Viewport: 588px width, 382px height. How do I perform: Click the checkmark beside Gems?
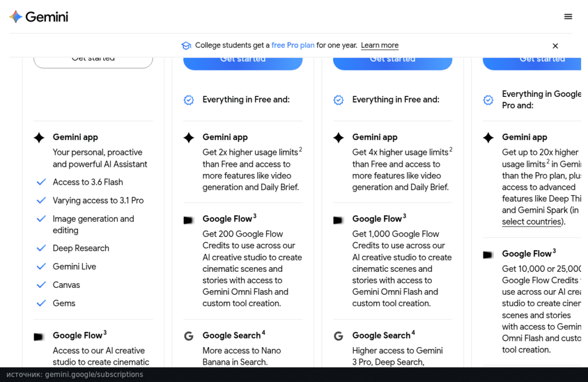point(41,303)
